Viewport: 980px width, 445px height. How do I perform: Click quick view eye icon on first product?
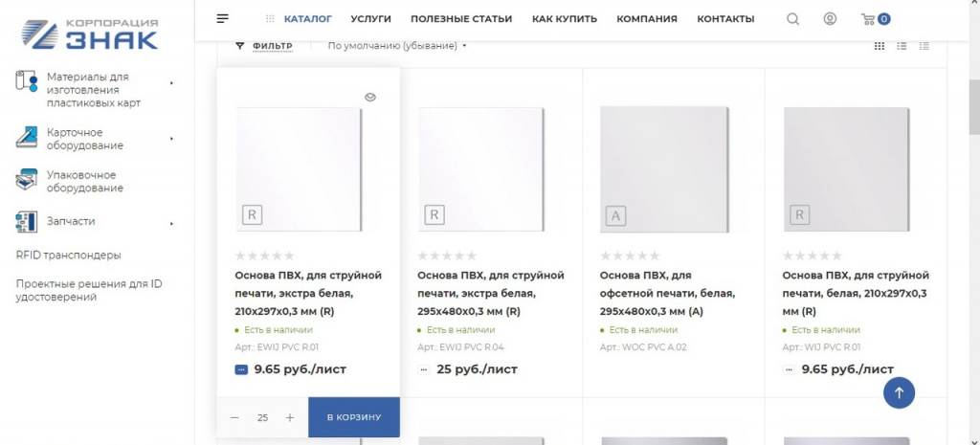click(x=370, y=97)
